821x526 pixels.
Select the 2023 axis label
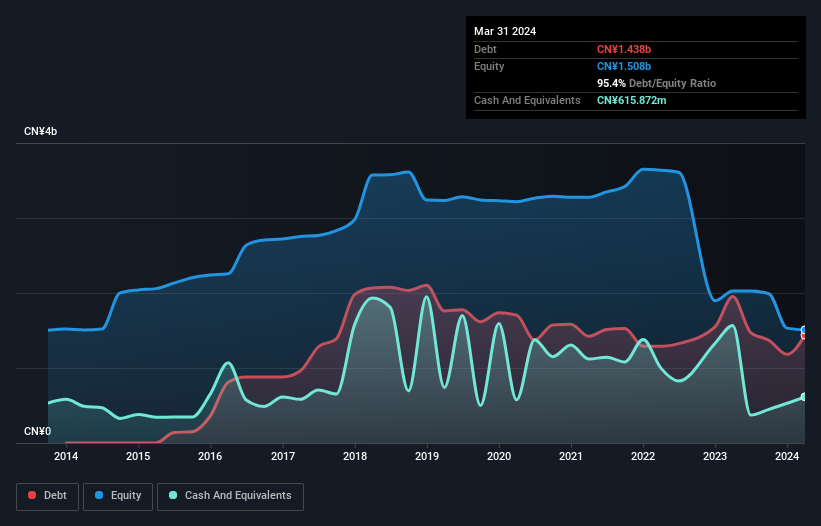click(x=715, y=456)
